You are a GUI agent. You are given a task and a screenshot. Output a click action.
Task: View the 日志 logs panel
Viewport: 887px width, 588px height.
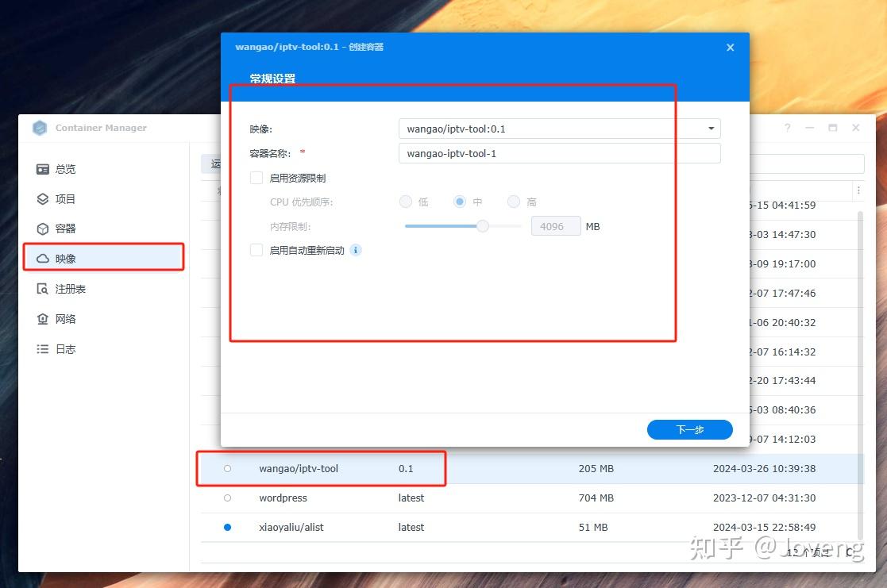coord(64,348)
